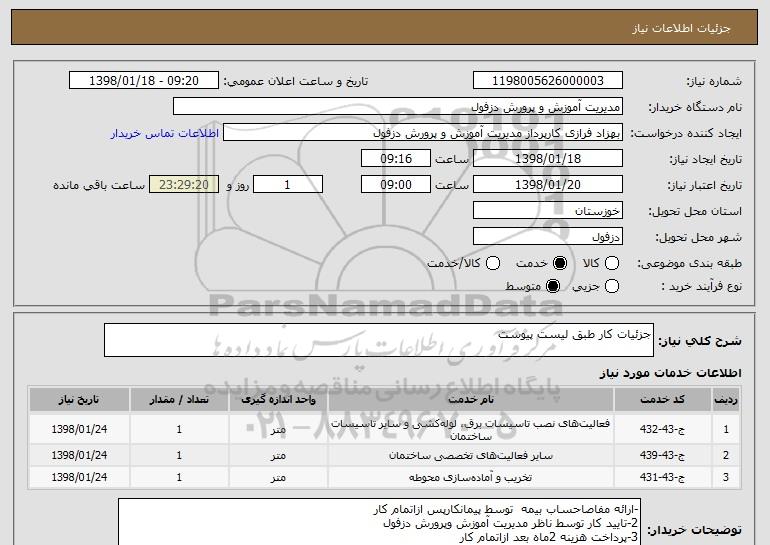
Task: Click the electrical installation service name cell
Action: pyautogui.click(x=471, y=429)
